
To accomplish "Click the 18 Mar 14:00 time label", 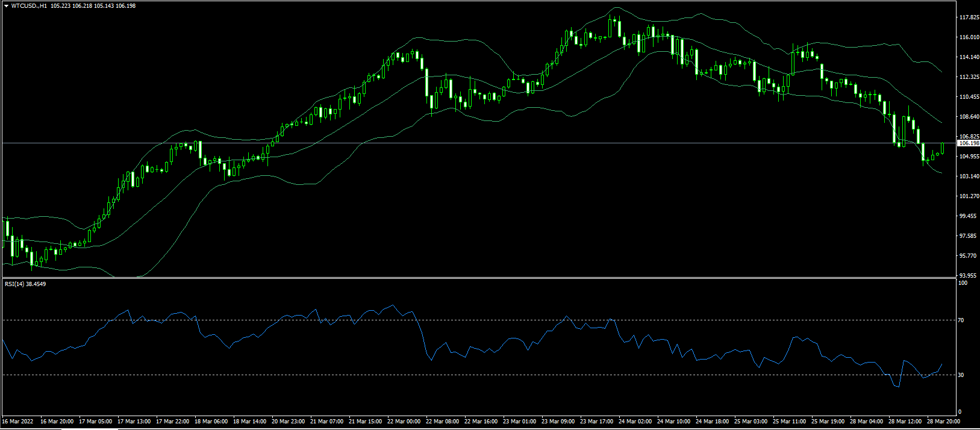I will 249,422.
